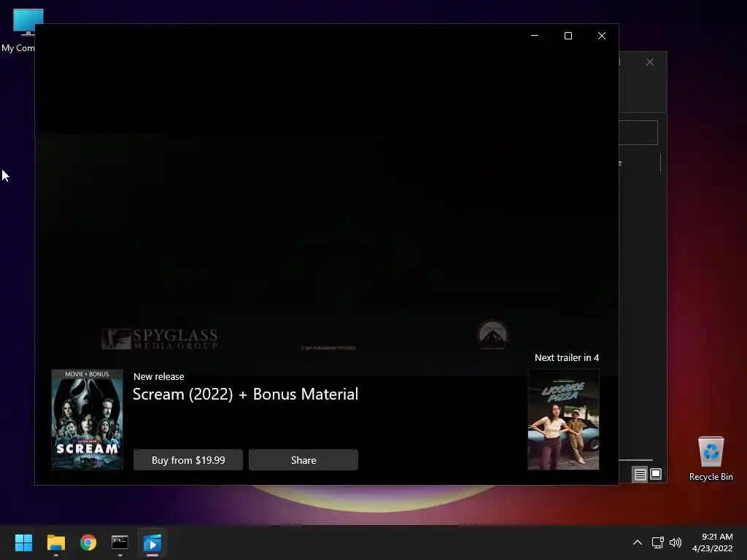Open the terminal app in the taskbar

pos(120,542)
